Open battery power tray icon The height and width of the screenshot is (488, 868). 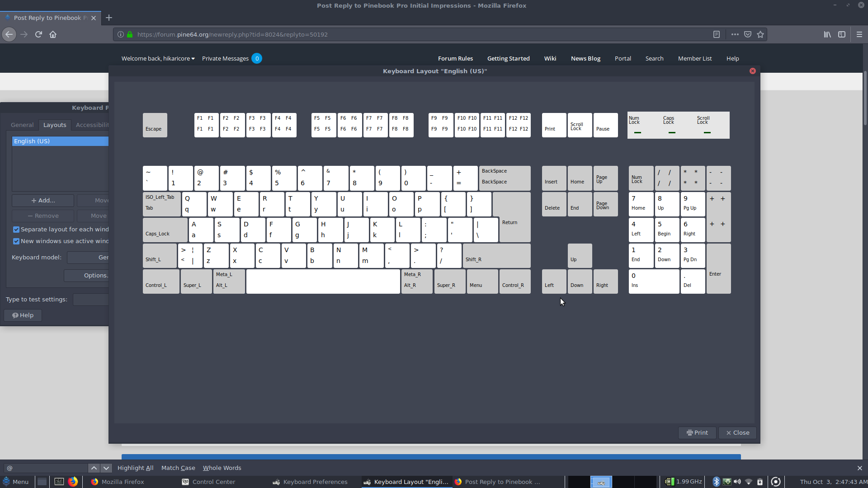pos(760,482)
